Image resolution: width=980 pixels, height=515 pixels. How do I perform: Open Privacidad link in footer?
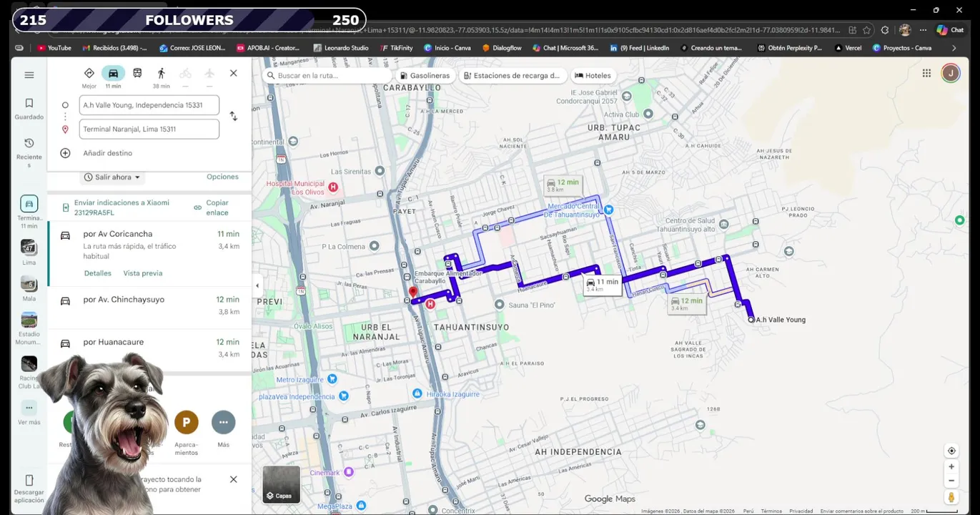tap(801, 511)
